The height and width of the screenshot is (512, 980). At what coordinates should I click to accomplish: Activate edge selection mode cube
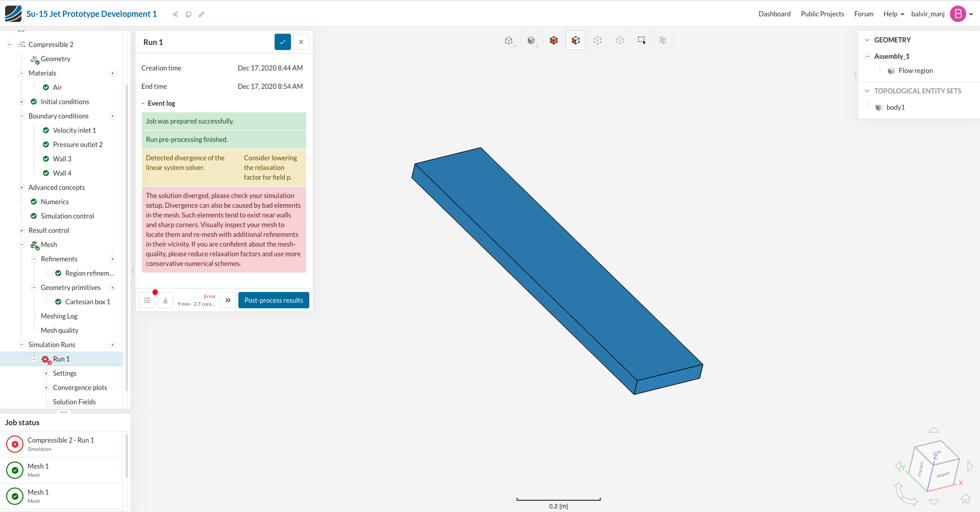click(x=598, y=40)
